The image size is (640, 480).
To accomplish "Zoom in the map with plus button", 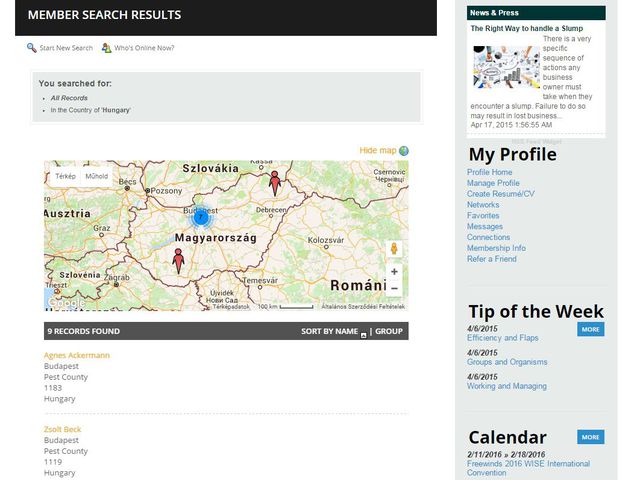I will (394, 271).
